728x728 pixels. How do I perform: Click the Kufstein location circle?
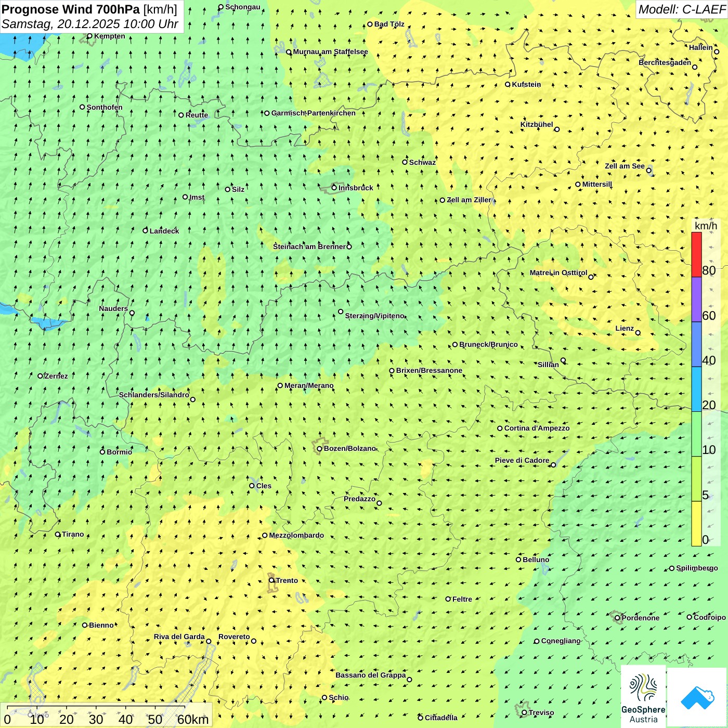tap(508, 84)
